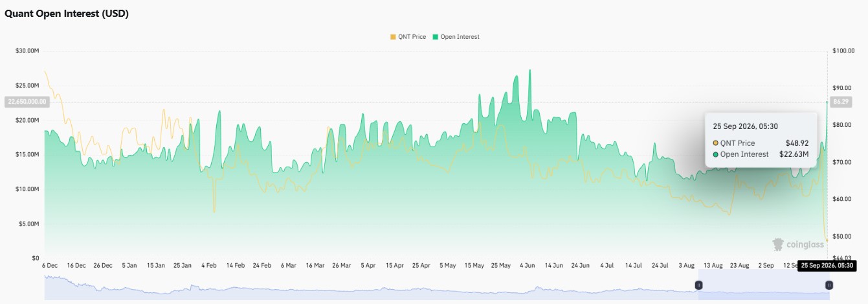868x304 pixels.
Task: Click the 5 Jan date label
Action: pos(129,265)
